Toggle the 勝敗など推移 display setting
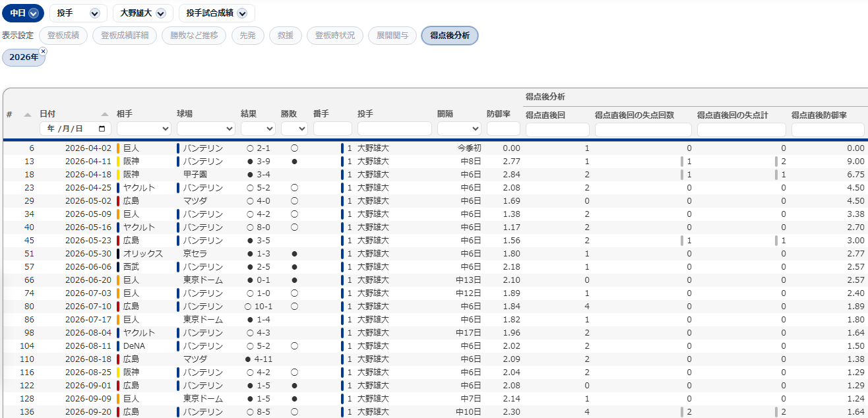Image resolution: width=868 pixels, height=418 pixels. [x=194, y=36]
